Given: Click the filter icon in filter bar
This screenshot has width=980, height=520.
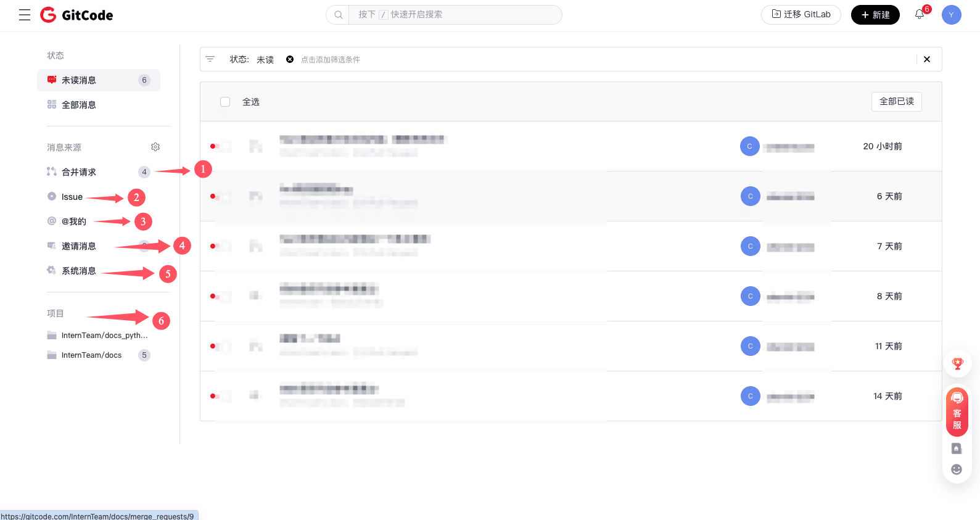Looking at the screenshot, I should [x=210, y=59].
